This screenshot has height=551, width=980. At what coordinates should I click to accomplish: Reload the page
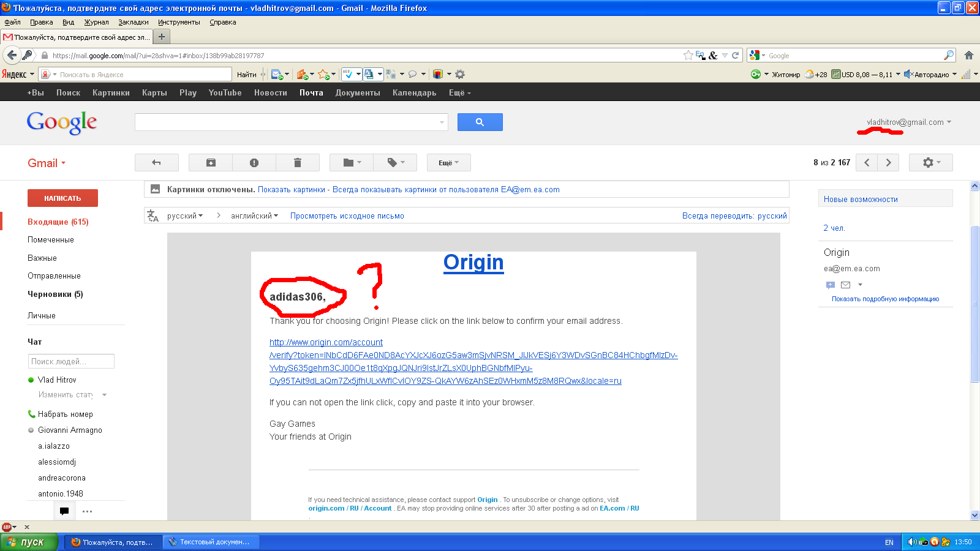click(736, 55)
